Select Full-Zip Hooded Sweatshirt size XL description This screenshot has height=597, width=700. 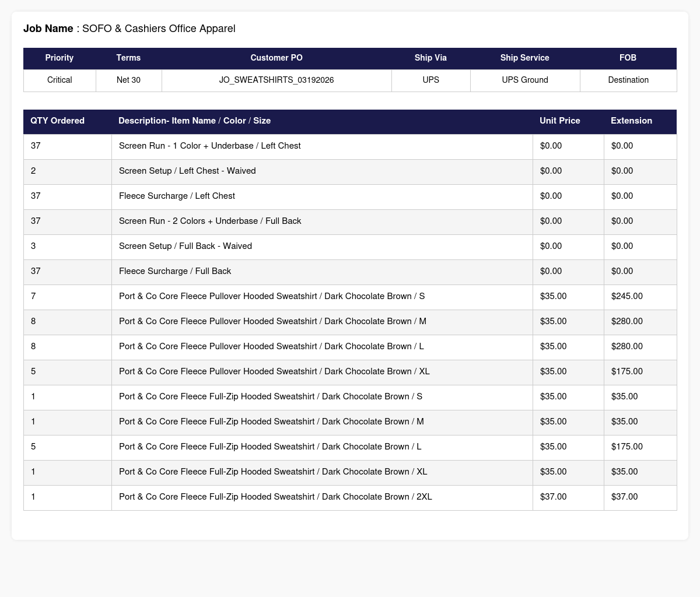click(x=273, y=472)
